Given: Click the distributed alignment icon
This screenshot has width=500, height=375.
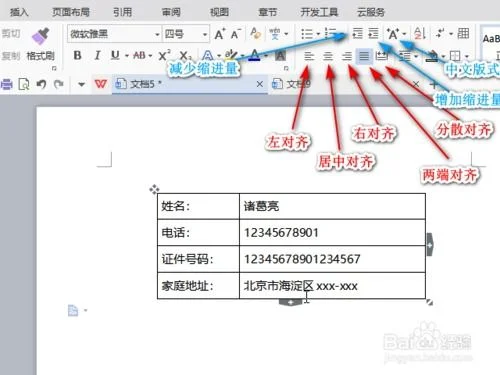Looking at the screenshot, I should click(x=381, y=56).
